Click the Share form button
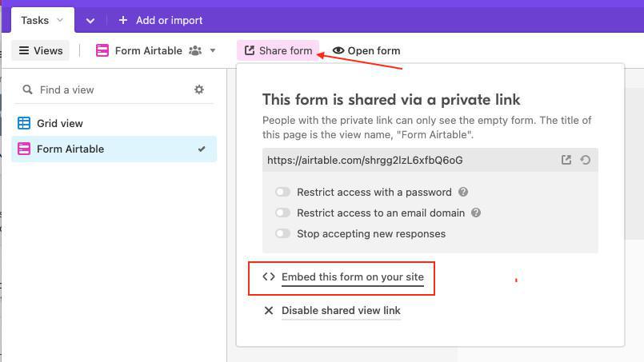 278,50
